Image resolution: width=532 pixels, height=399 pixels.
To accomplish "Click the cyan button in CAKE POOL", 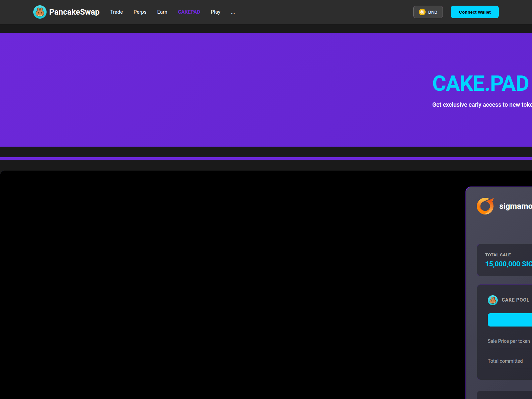I will 510,320.
